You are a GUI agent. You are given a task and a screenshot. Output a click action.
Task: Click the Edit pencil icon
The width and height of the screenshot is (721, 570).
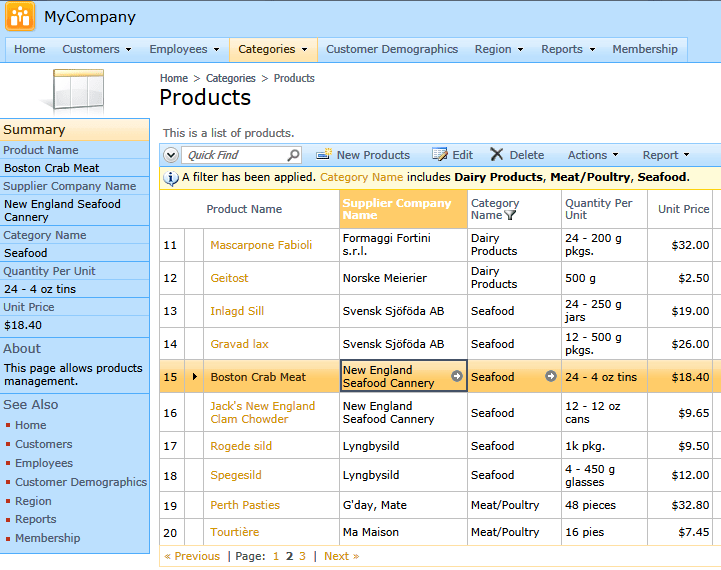439,154
